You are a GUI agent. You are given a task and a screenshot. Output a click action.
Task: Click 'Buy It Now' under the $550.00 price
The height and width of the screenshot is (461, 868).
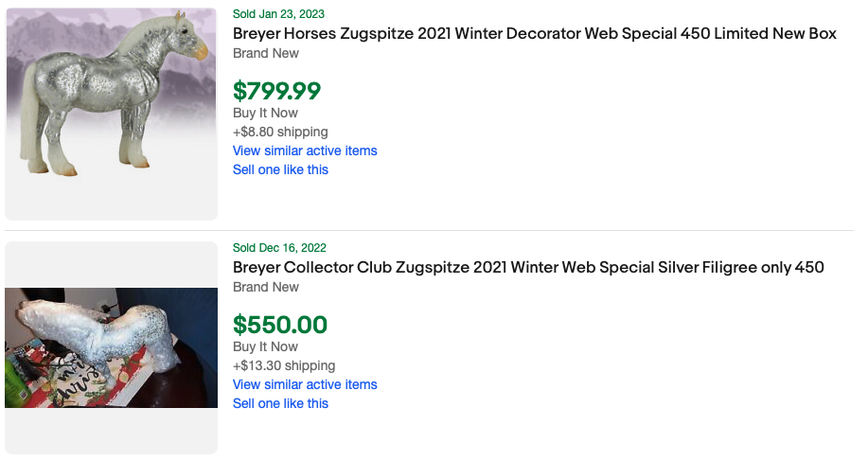[x=265, y=346]
